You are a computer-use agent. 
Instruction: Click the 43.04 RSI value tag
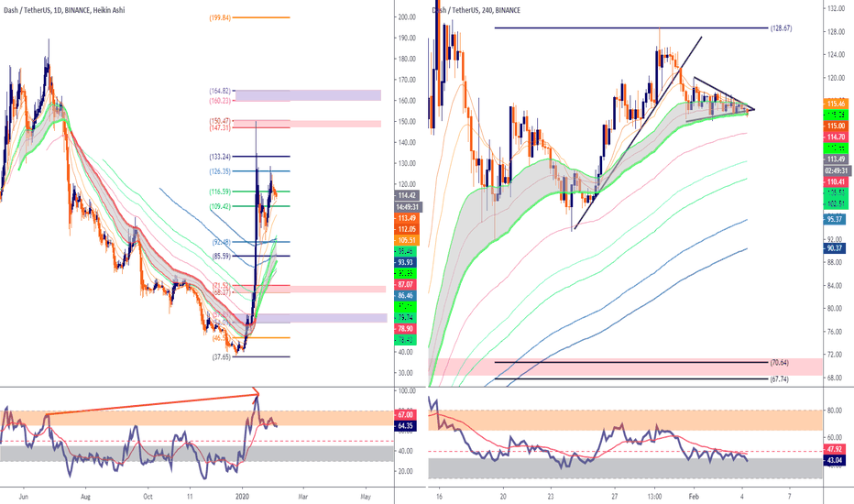pos(834,460)
